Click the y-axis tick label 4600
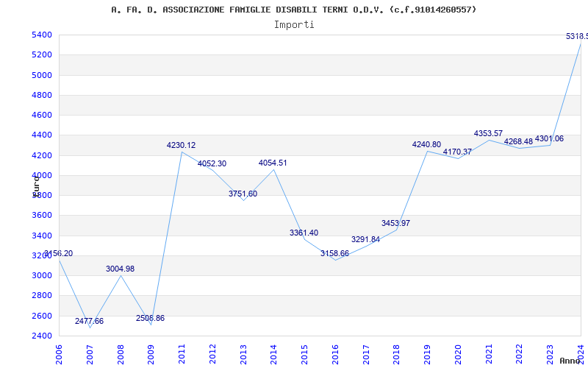Screen dimensions: 588x368 [x=42, y=115]
